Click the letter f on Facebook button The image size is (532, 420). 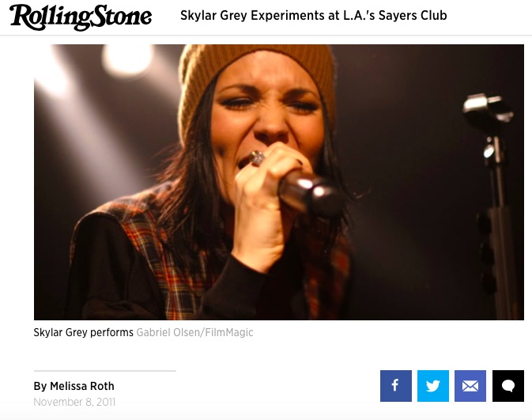click(395, 385)
